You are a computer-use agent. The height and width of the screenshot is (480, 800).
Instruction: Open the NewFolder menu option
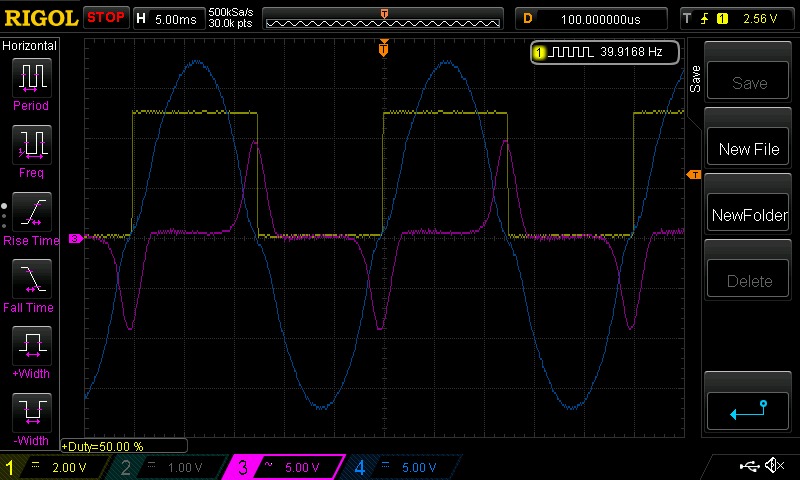pos(749,215)
